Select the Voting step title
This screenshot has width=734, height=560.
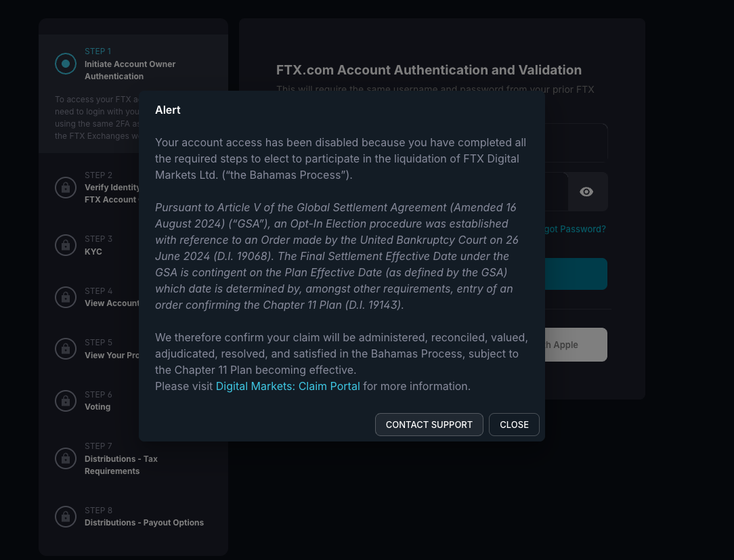(98, 407)
